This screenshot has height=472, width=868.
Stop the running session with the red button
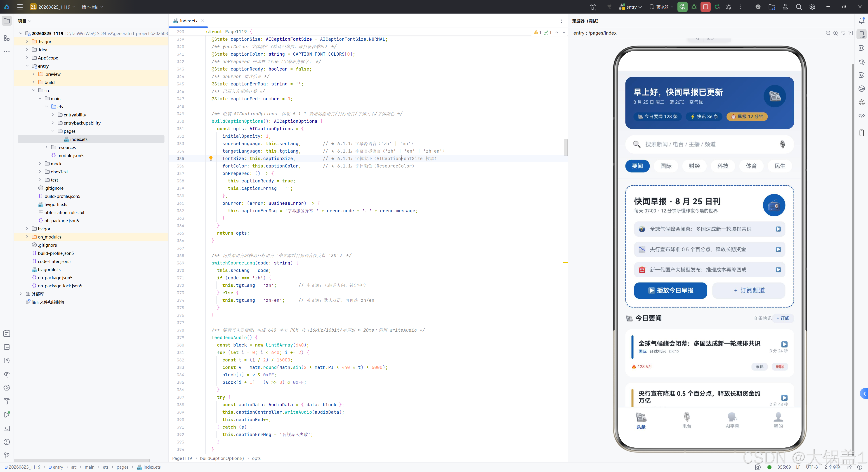point(705,7)
